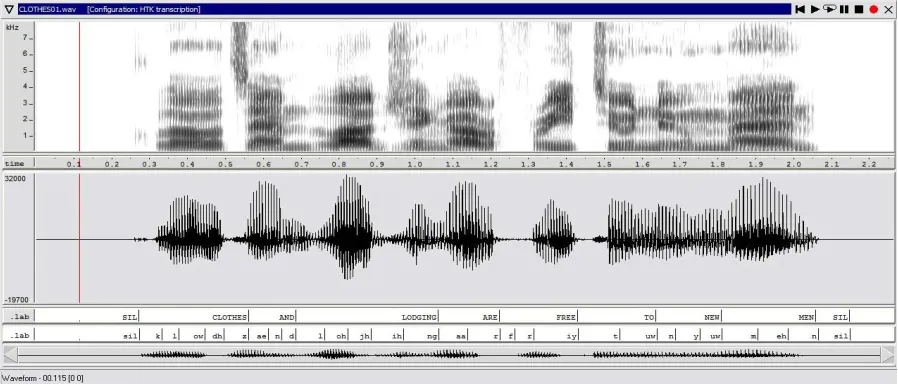
Task: Select the CLOTHES word label
Action: 230,317
